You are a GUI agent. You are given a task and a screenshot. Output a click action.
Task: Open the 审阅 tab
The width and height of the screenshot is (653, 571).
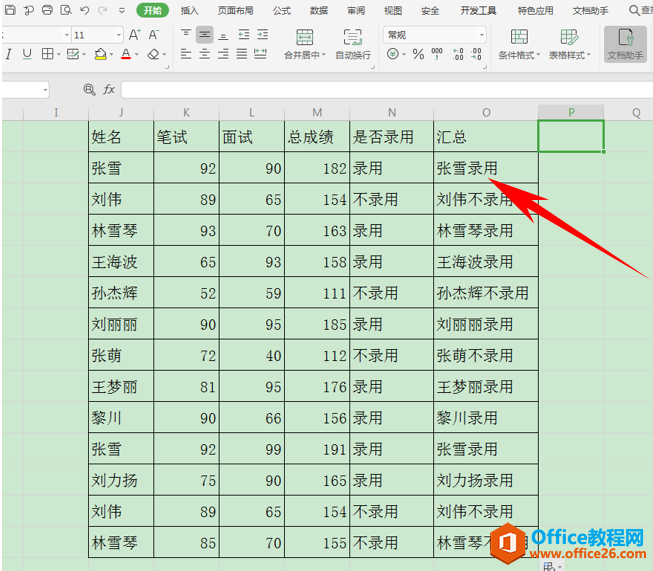(x=356, y=10)
